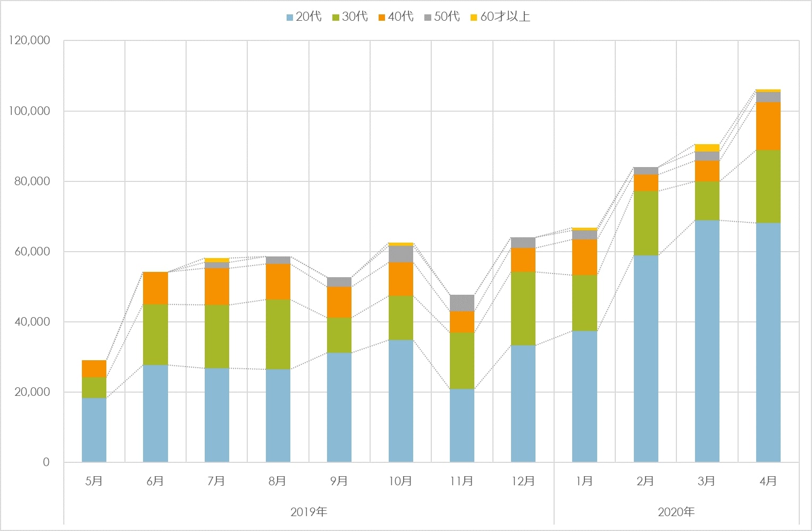Select the blue 20代 segment for 2月
The width and height of the screenshot is (812, 531).
646,359
